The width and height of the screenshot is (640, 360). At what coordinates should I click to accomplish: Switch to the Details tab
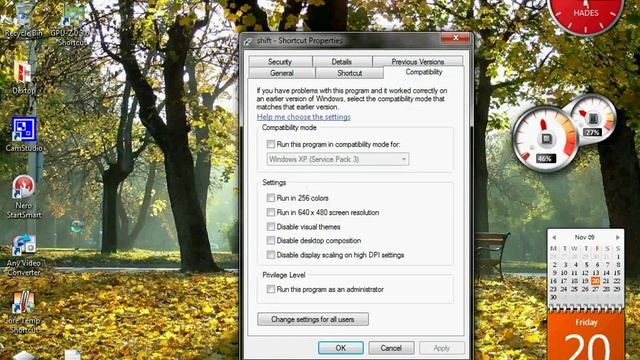click(342, 62)
